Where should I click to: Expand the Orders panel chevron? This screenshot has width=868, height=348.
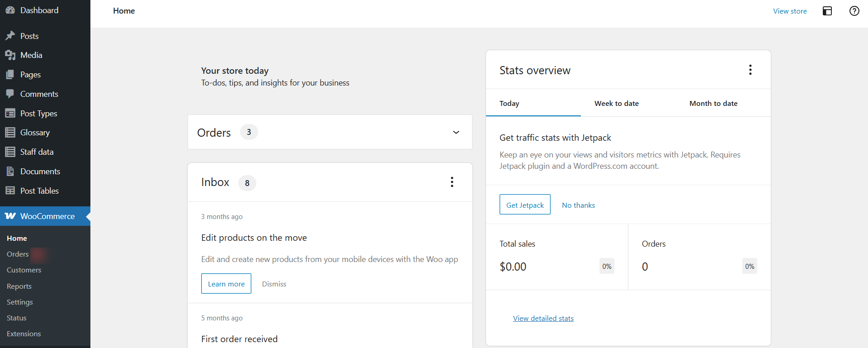(x=456, y=132)
